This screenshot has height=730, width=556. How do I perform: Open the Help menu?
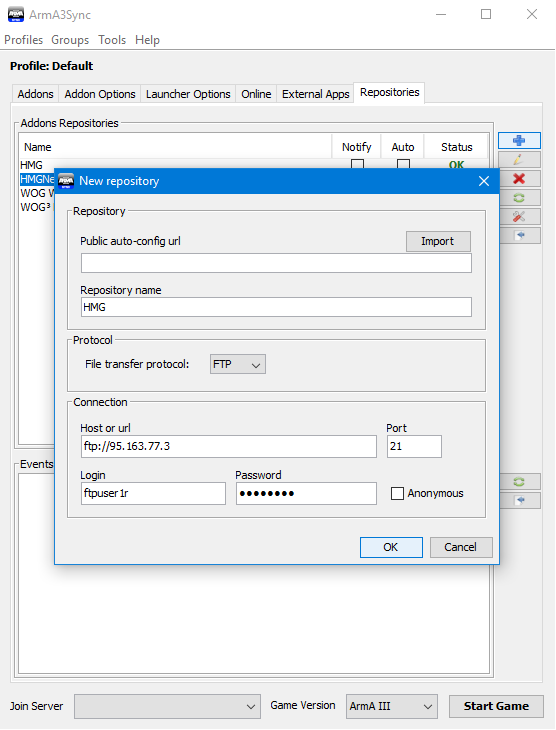pos(147,40)
